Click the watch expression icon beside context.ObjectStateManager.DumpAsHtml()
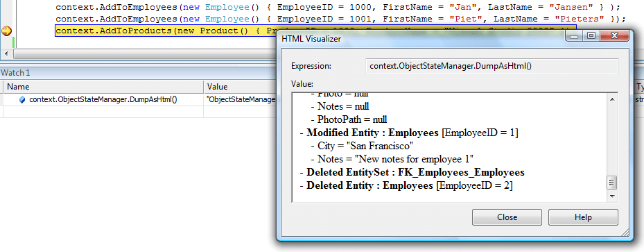 click(x=22, y=99)
